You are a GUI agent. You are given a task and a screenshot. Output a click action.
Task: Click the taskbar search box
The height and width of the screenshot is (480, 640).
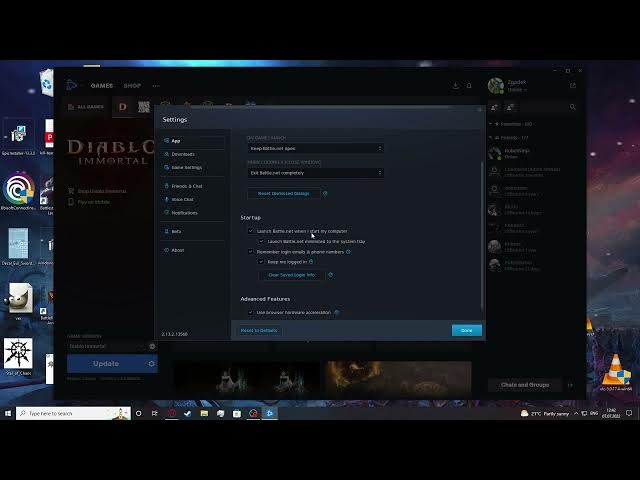(x=73, y=413)
